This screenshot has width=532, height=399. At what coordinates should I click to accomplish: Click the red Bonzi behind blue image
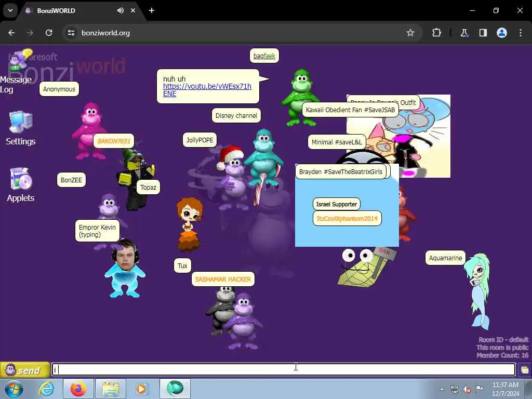point(406,214)
